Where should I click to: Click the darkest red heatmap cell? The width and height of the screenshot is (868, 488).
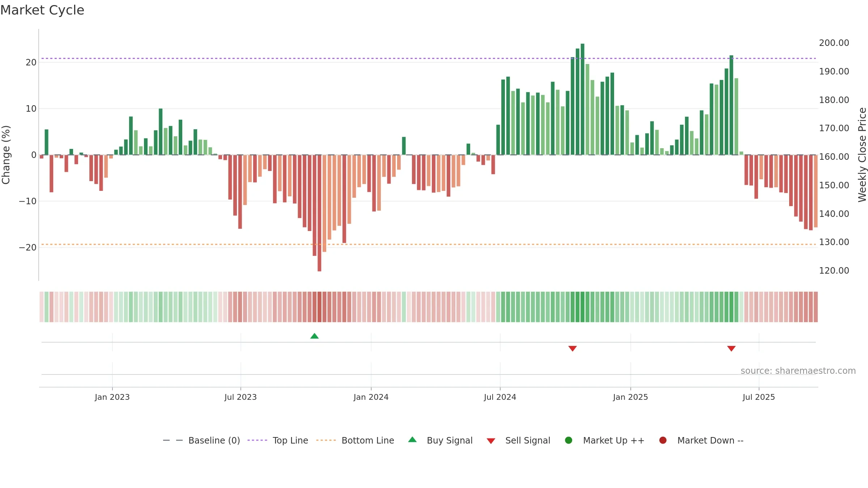[319, 307]
